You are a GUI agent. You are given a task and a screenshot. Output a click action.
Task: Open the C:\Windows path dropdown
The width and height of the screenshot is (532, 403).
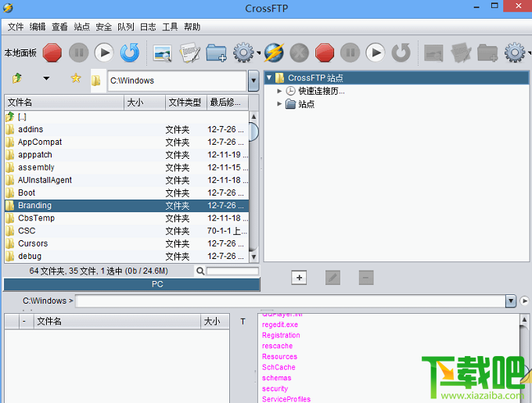click(253, 81)
